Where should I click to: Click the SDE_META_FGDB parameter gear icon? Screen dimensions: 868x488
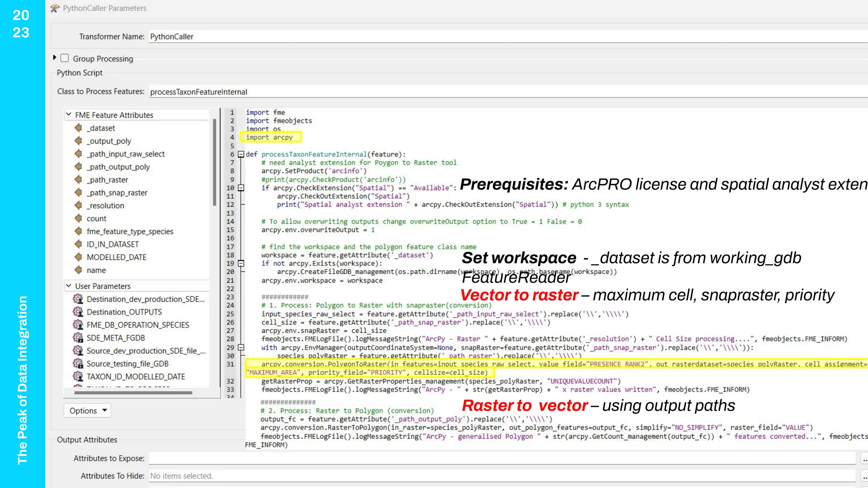[x=78, y=338]
